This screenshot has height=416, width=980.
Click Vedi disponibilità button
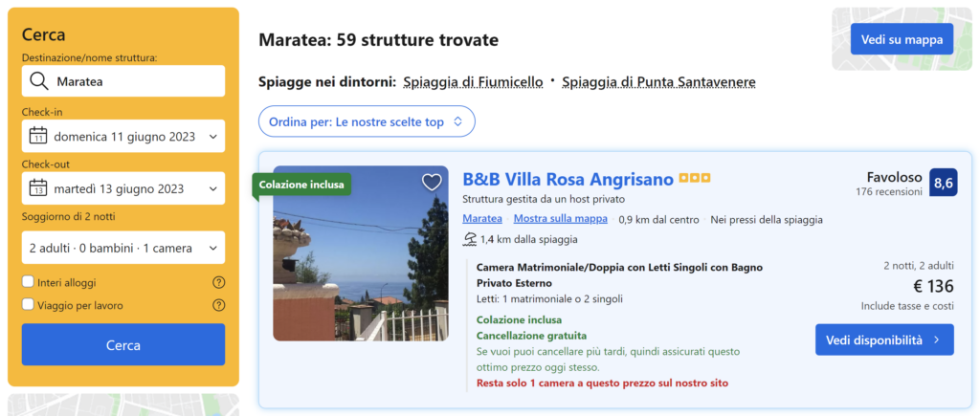click(x=883, y=339)
